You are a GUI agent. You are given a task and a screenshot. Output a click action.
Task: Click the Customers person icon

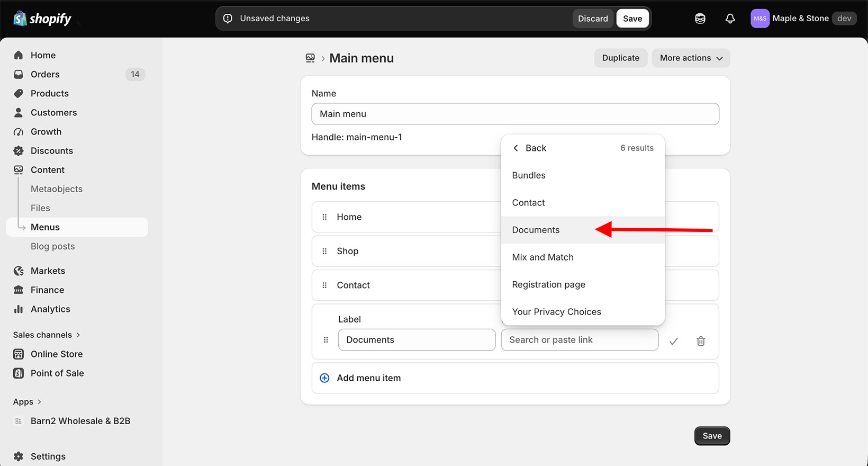pos(19,112)
